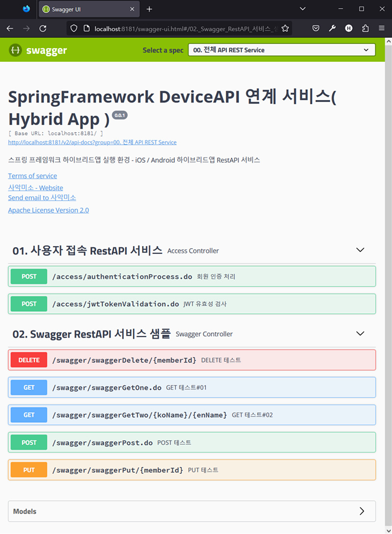Open a new tab with the plus button
Screen dimensions: 392x534
pyautogui.click(x=149, y=9)
